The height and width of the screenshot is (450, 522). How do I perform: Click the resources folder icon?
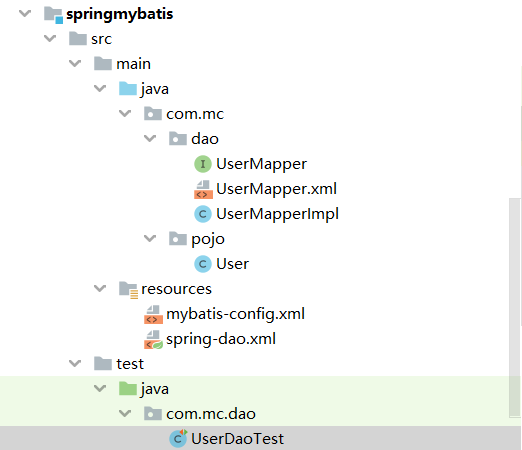click(x=128, y=289)
